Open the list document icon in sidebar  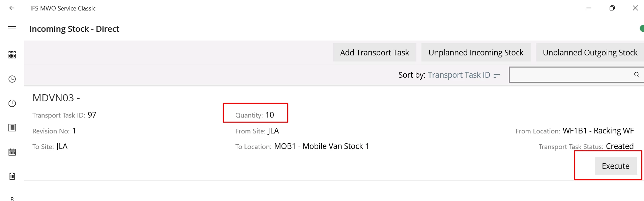coord(12,128)
